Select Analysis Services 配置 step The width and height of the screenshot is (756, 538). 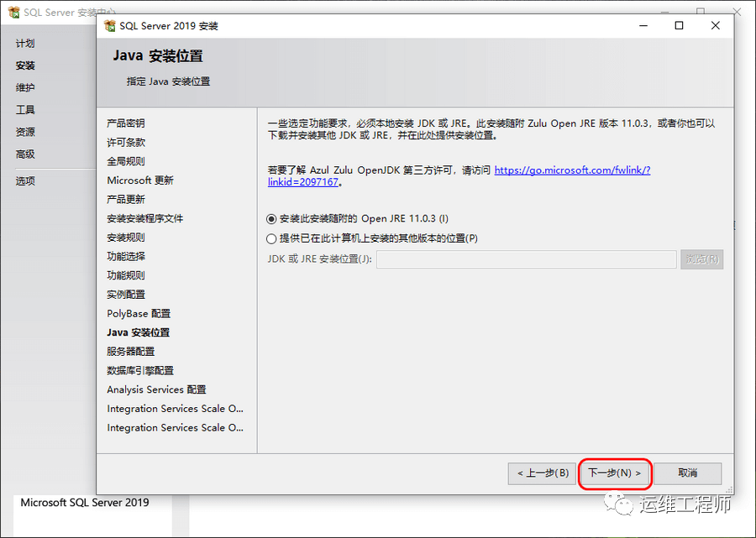(x=157, y=389)
